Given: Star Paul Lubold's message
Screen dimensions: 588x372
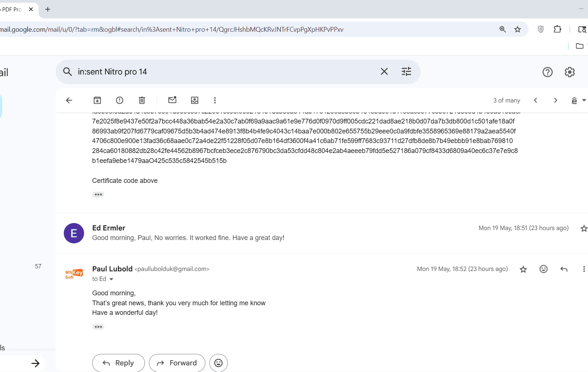Looking at the screenshot, I should [523, 270].
